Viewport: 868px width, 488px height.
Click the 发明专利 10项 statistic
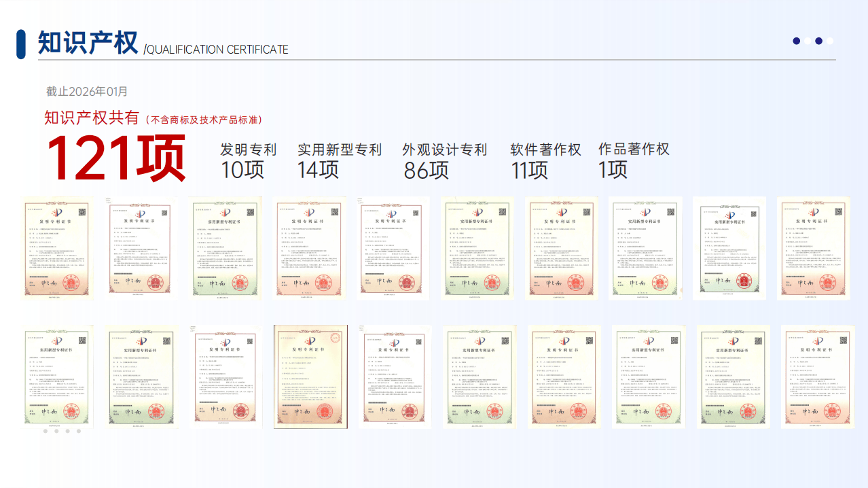pyautogui.click(x=248, y=160)
